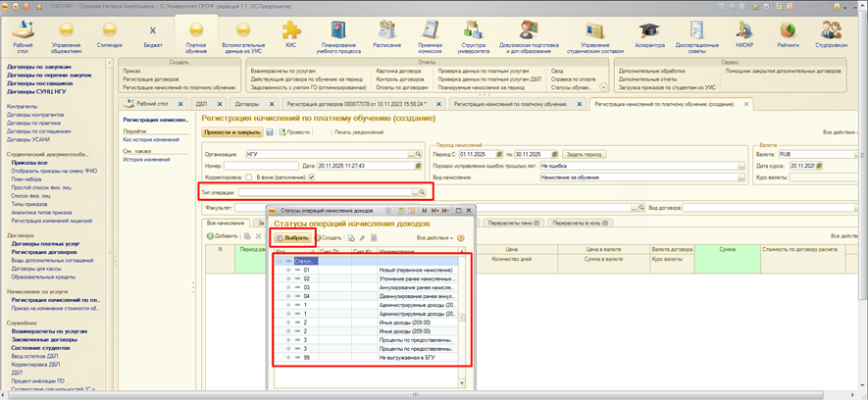Viewport: 868px width, 400px height.
Task: Expand the row with code 01 in the statuses list
Action: click(x=288, y=270)
